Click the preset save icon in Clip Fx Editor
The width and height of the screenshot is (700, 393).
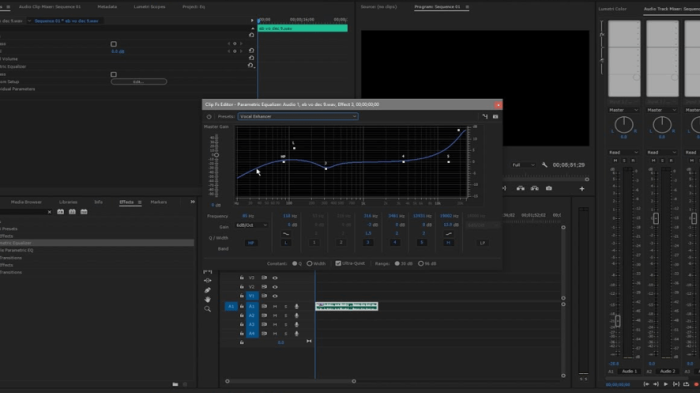(x=496, y=117)
